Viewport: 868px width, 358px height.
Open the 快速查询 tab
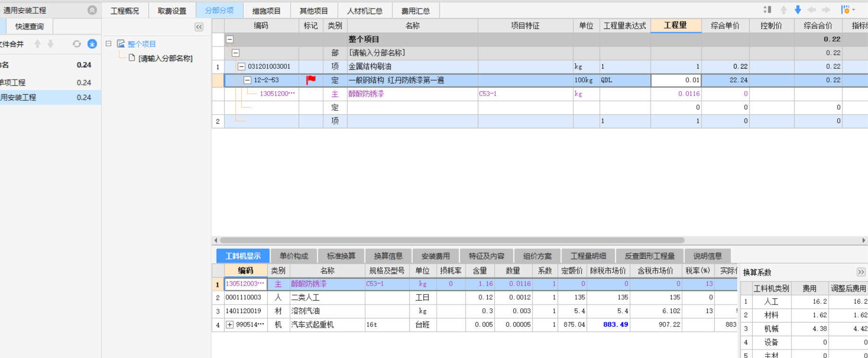[x=29, y=27]
